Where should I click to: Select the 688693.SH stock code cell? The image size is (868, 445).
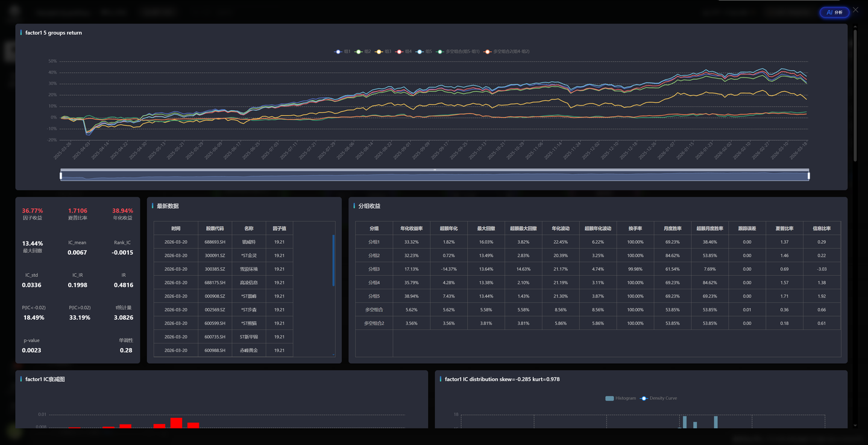tap(215, 242)
